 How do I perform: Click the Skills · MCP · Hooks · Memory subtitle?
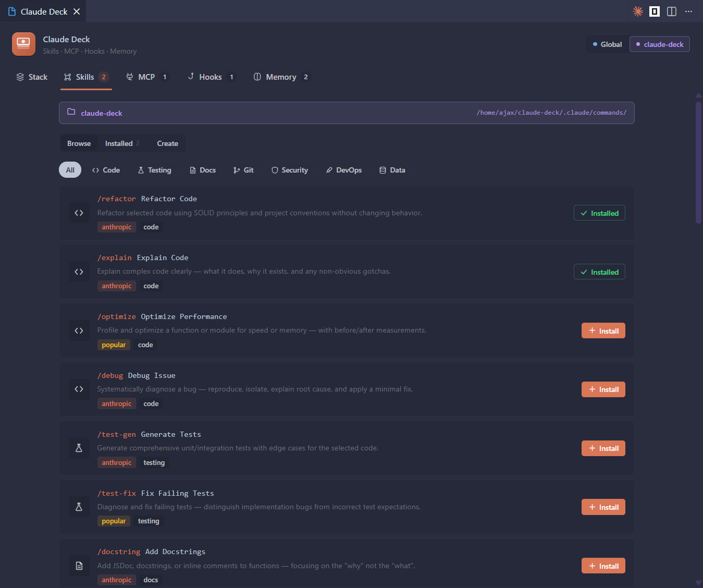[90, 51]
